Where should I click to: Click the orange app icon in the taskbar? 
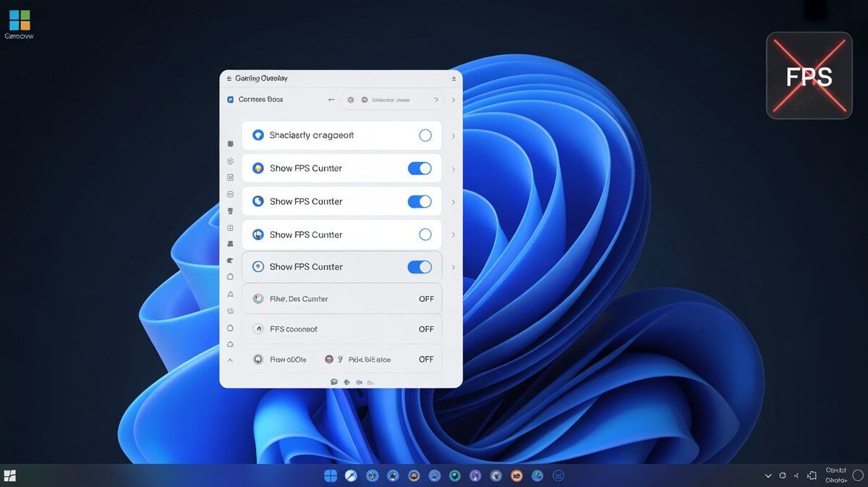[516, 475]
